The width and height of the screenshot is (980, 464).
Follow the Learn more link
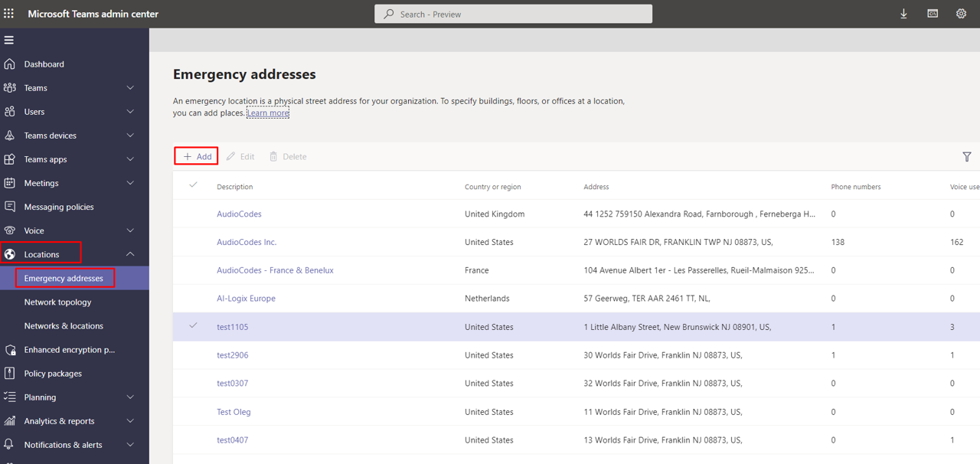click(x=268, y=113)
